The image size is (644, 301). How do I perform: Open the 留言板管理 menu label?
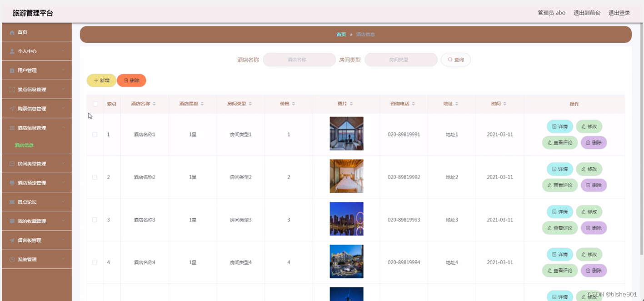(30, 241)
